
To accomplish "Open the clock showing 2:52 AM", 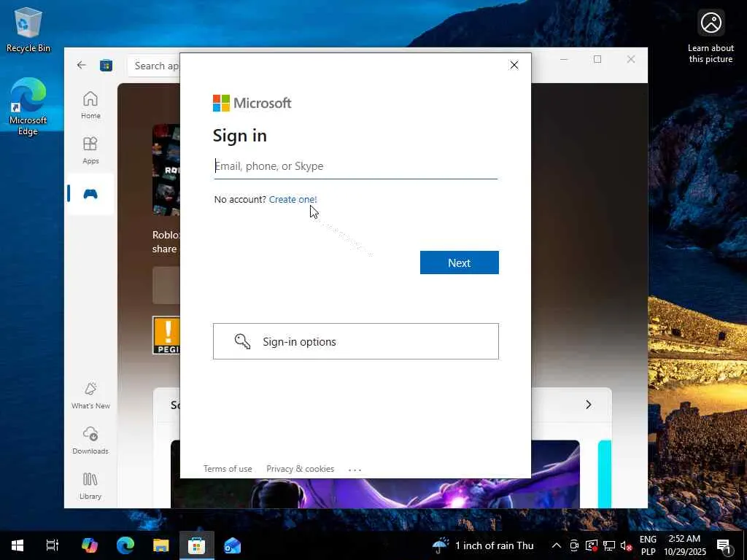I will point(685,545).
